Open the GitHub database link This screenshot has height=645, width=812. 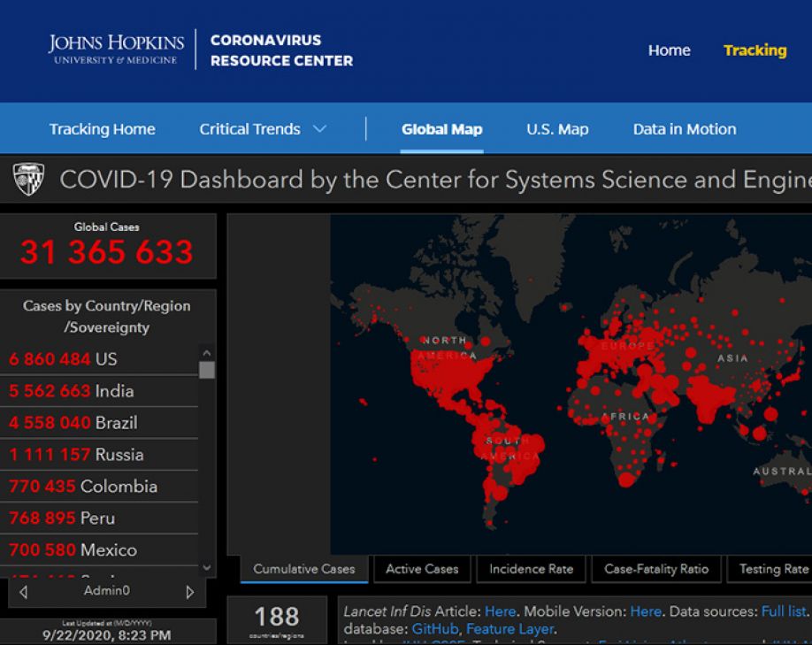coord(435,629)
